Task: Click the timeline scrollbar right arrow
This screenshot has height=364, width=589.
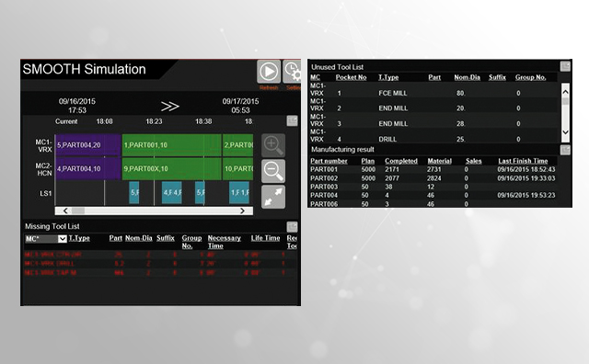Action: 242,210
